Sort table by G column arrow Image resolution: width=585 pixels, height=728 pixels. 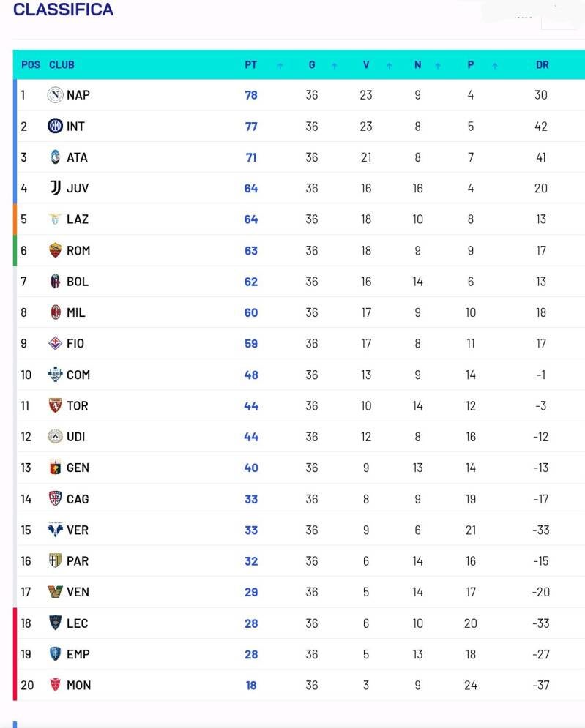pos(335,66)
